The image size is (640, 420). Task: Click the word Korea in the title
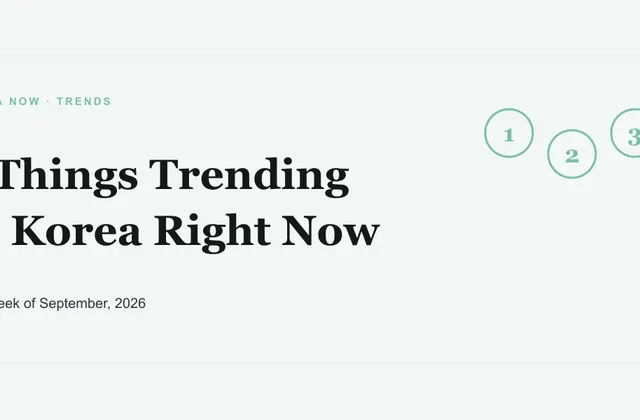(x=77, y=230)
